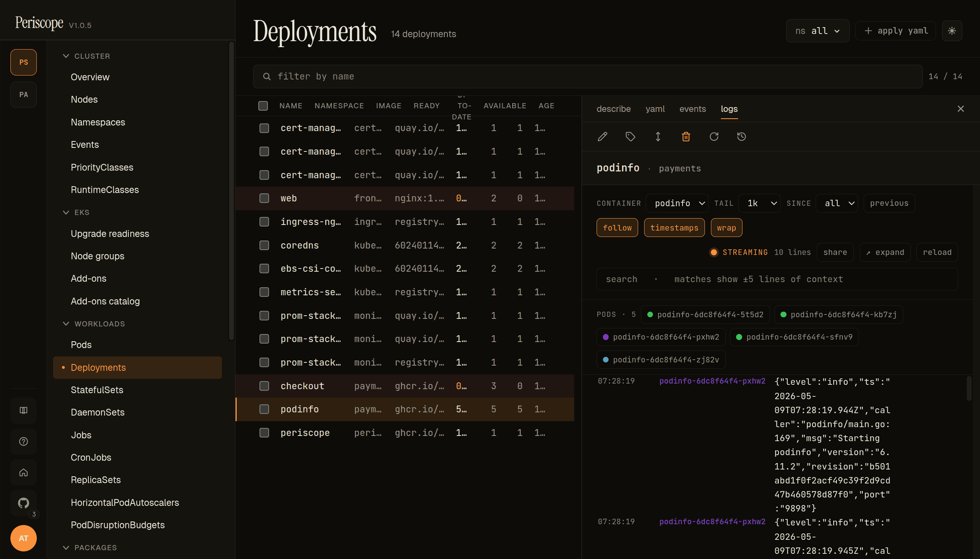The height and width of the screenshot is (559, 980).
Task: Sort by the NAMESPACE column header
Action: click(339, 105)
